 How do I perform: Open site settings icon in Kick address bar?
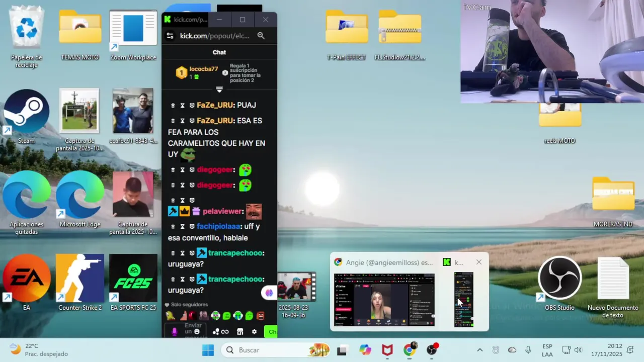pyautogui.click(x=170, y=36)
